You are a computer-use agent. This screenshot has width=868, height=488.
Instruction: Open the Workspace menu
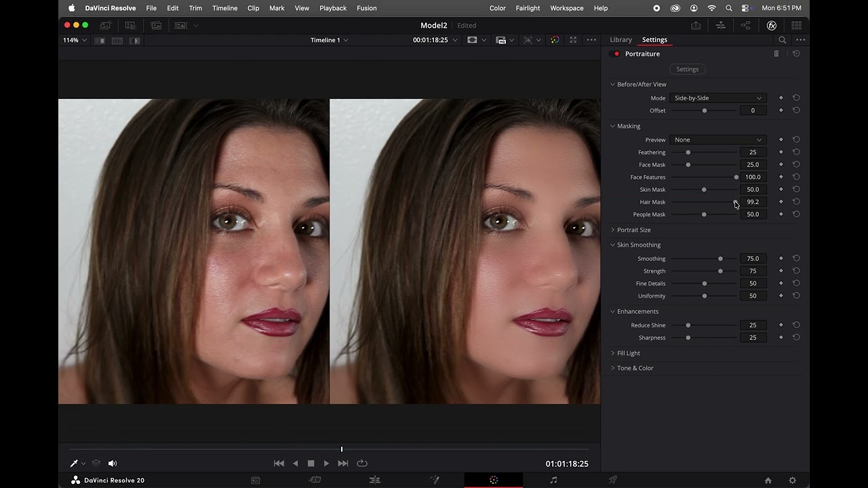567,8
